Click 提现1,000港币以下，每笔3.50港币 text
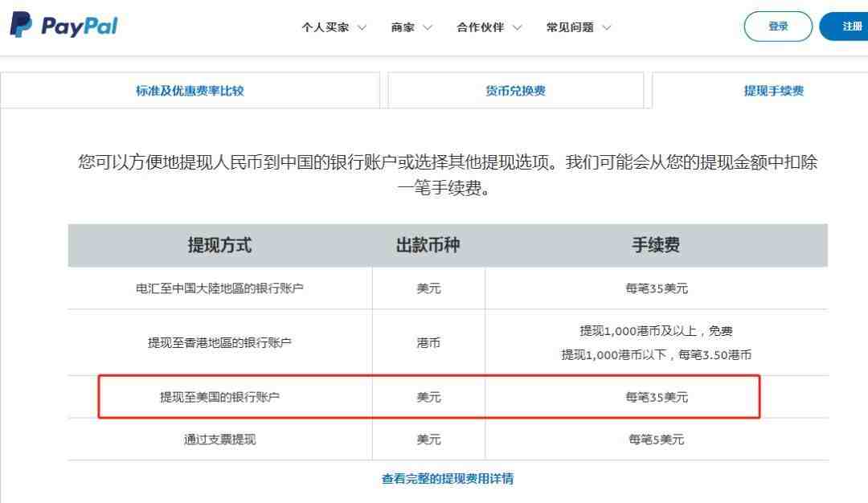 (656, 354)
